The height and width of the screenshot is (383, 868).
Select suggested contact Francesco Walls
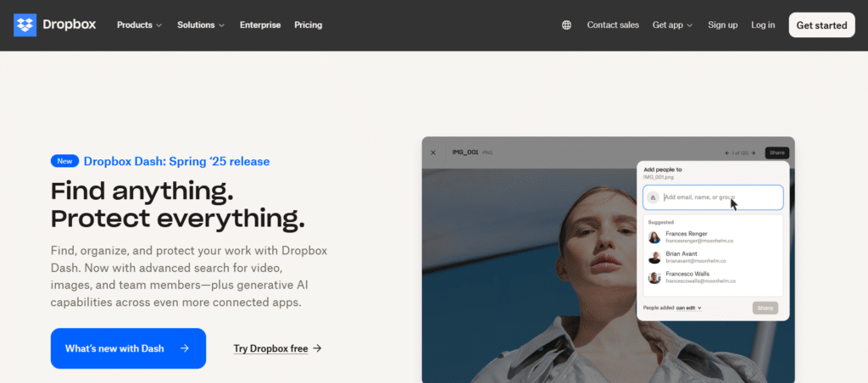click(x=712, y=277)
